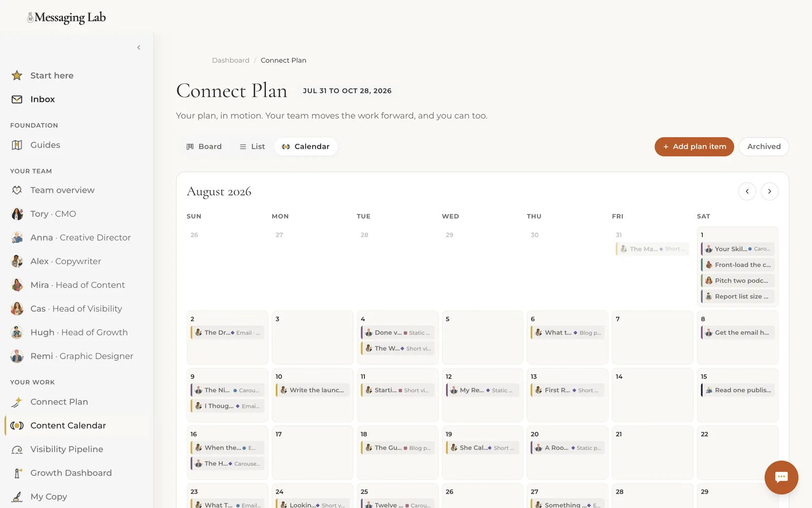This screenshot has width=812, height=508.
Task: Go to previous month in calendar
Action: coord(747,192)
